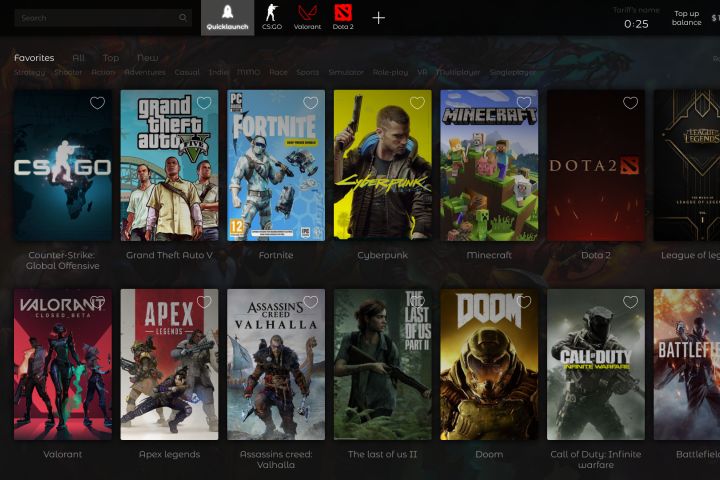Switch to the Top tab
Screen dimensions: 720x480
tap(111, 58)
